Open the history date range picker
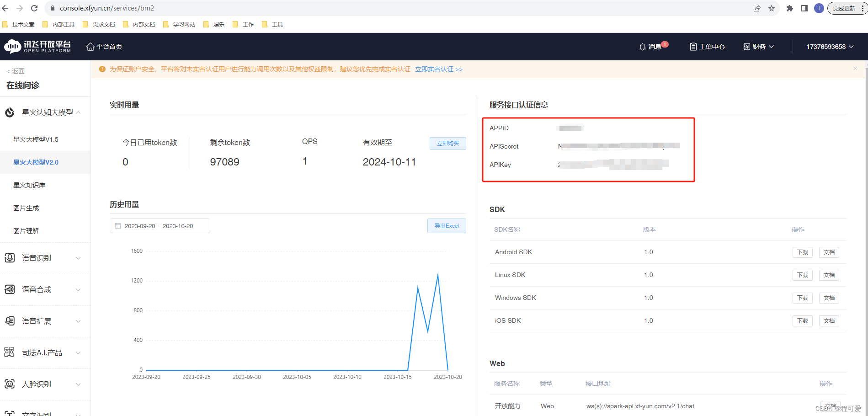 click(x=160, y=226)
